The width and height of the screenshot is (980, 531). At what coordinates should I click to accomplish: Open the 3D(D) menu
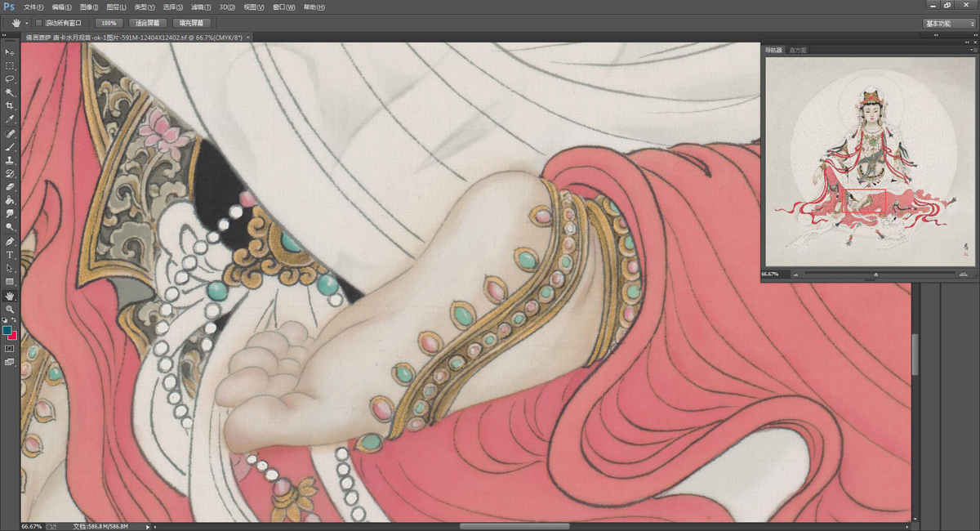click(x=227, y=7)
